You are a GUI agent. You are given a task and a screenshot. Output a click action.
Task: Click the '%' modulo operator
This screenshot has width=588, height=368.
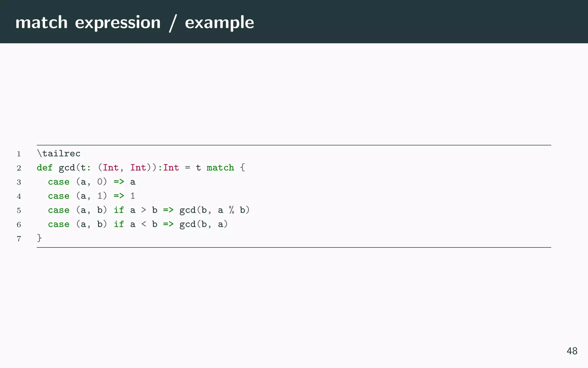(x=231, y=210)
